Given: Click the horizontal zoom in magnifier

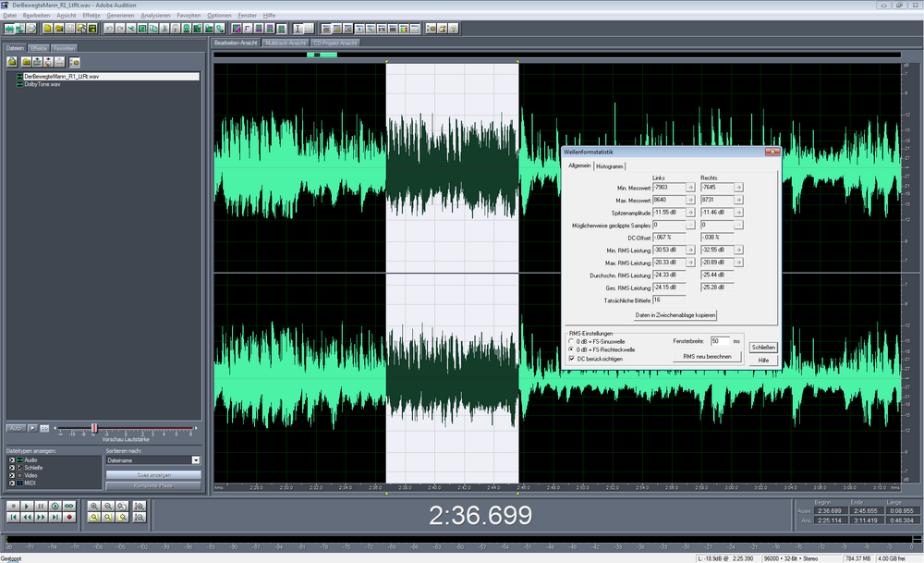Looking at the screenshot, I should [94, 506].
